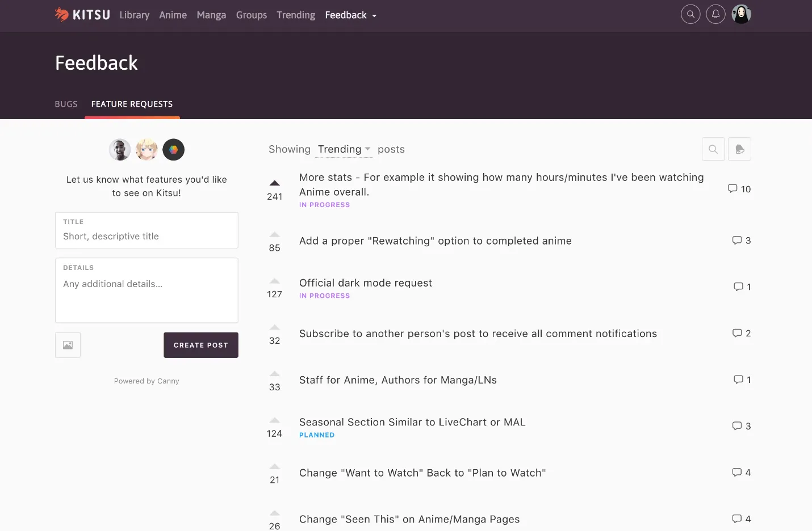Upvote the 'Want to Watch' change post
This screenshot has height=531, width=812.
(275, 467)
